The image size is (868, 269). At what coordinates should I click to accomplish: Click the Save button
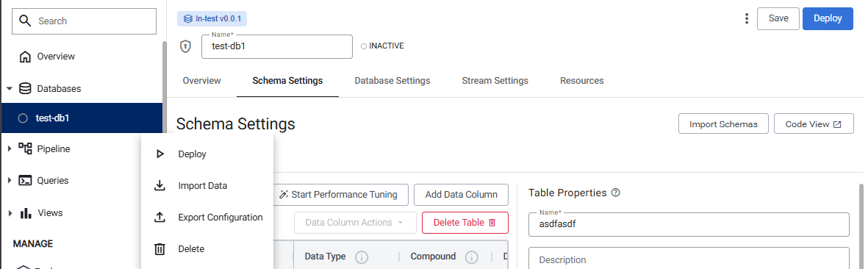click(778, 19)
